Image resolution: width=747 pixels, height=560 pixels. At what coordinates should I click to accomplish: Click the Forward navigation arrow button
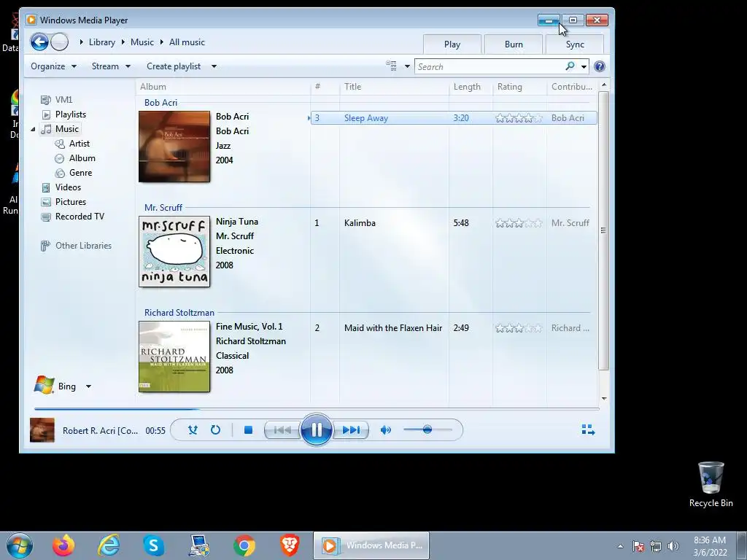point(60,42)
